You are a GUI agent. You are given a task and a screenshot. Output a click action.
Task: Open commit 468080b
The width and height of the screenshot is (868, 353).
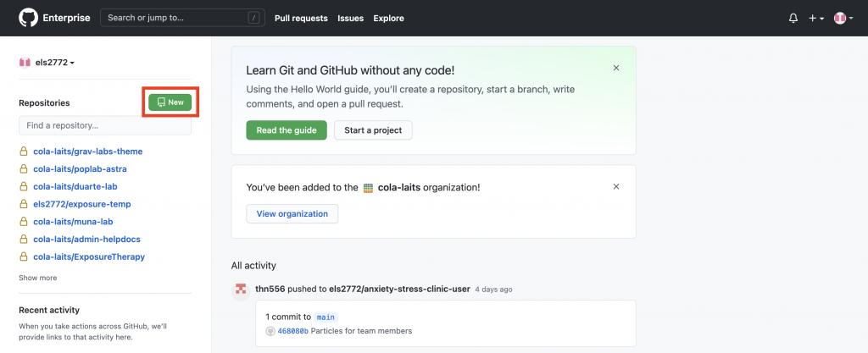[x=293, y=331]
